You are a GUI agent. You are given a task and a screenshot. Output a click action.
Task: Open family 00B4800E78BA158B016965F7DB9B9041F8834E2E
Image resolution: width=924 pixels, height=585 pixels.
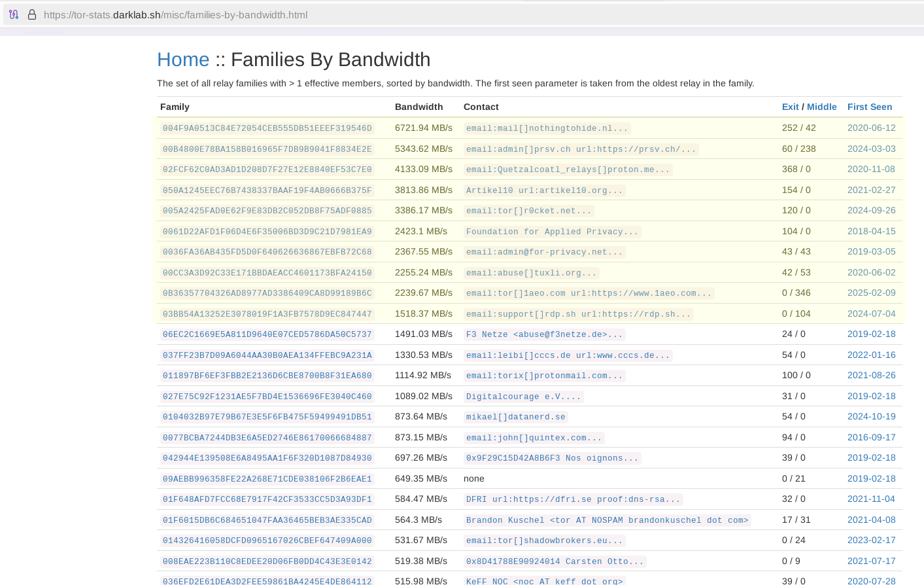[x=267, y=149]
